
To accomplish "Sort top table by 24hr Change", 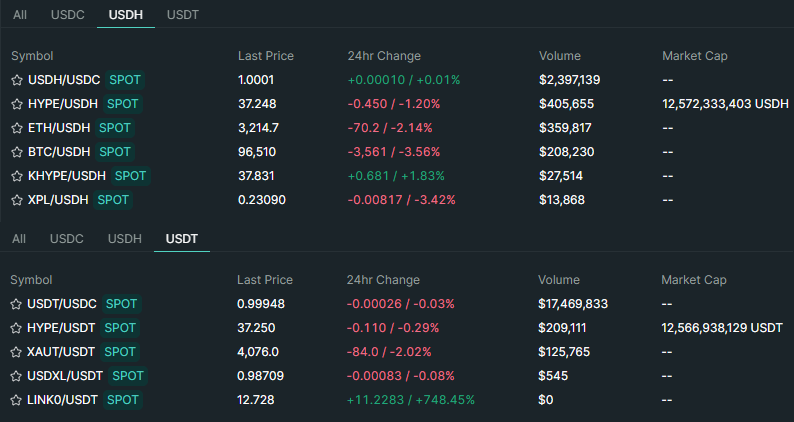I will point(384,56).
